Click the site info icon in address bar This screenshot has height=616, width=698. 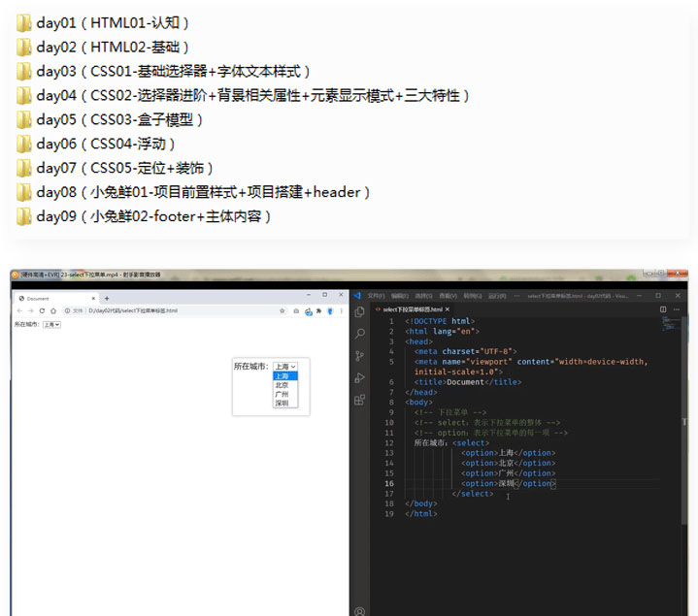tap(67, 310)
